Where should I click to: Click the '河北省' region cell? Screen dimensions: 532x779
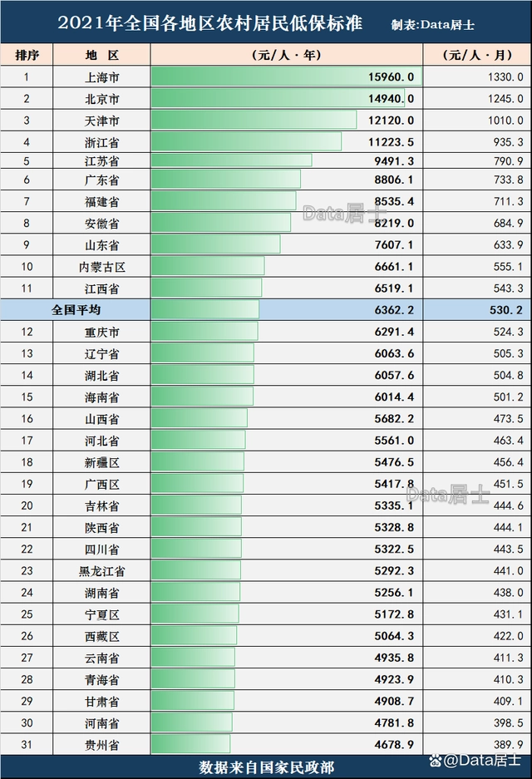102,441
